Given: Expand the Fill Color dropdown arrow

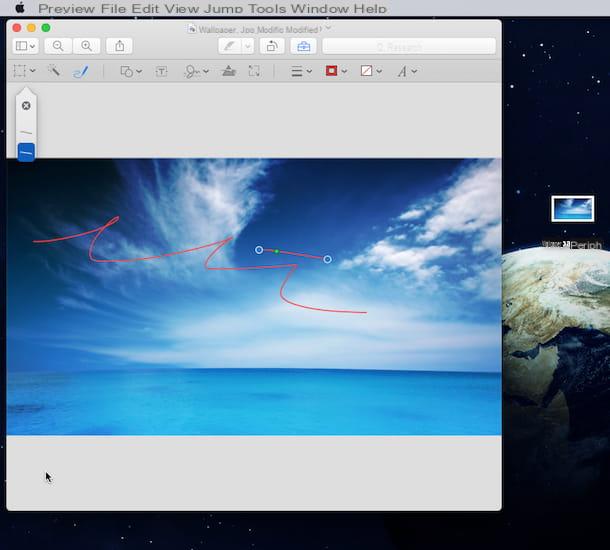Looking at the screenshot, I should (x=379, y=71).
